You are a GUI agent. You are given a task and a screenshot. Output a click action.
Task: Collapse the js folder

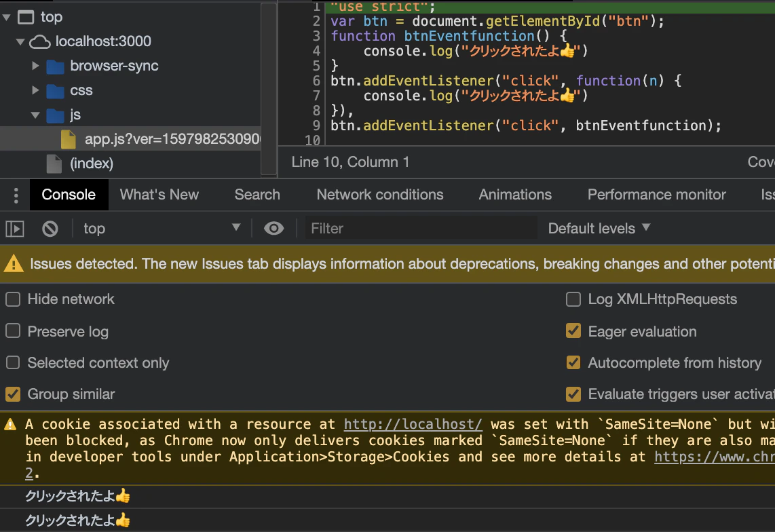click(x=35, y=115)
